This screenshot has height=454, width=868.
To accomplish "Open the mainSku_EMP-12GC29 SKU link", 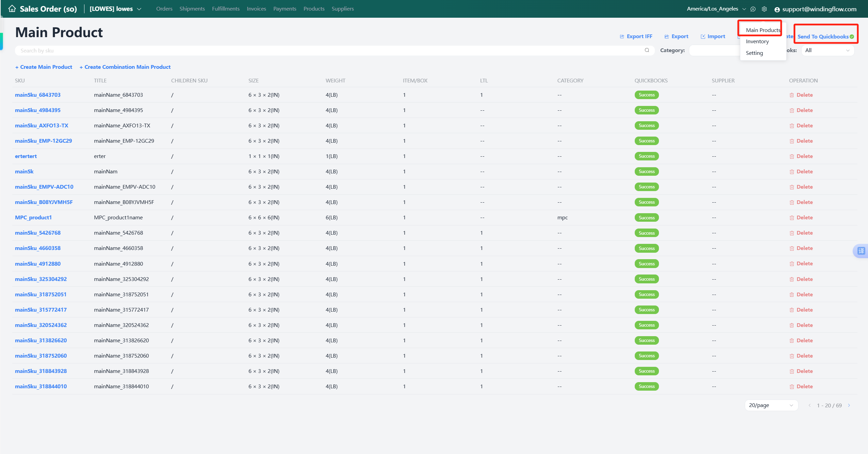I will pos(43,141).
